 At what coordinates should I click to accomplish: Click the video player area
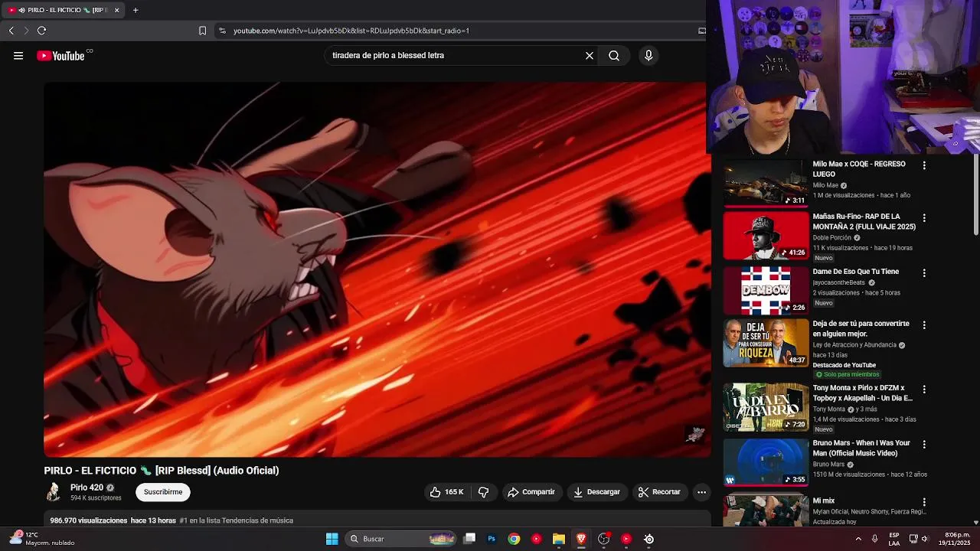(377, 269)
